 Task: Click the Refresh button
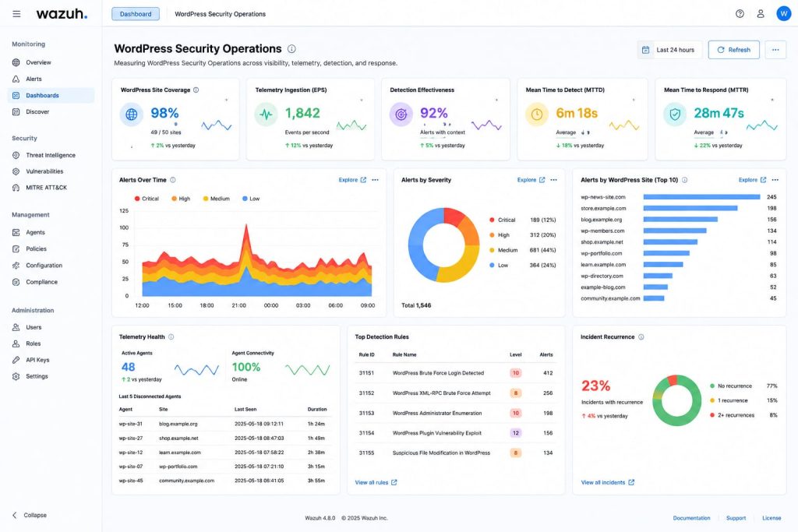point(734,50)
